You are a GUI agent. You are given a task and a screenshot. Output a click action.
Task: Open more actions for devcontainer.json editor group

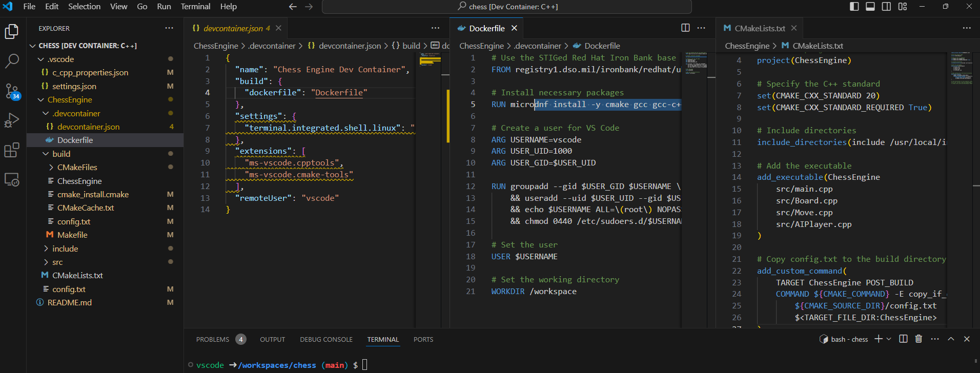click(435, 28)
